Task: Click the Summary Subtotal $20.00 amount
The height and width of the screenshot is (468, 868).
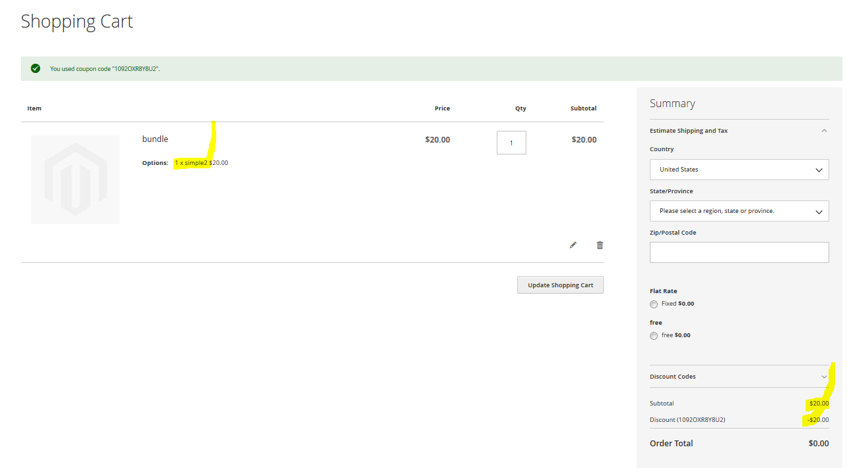Action: coord(819,404)
